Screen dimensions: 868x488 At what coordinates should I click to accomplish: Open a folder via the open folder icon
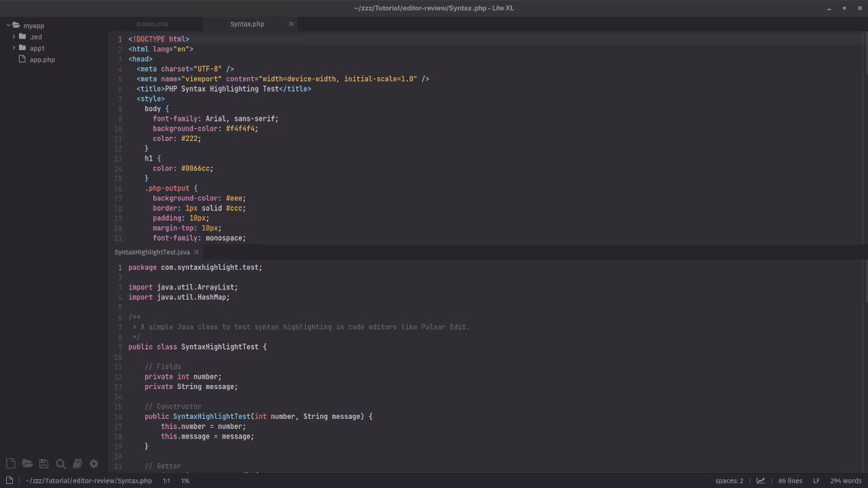click(x=27, y=463)
